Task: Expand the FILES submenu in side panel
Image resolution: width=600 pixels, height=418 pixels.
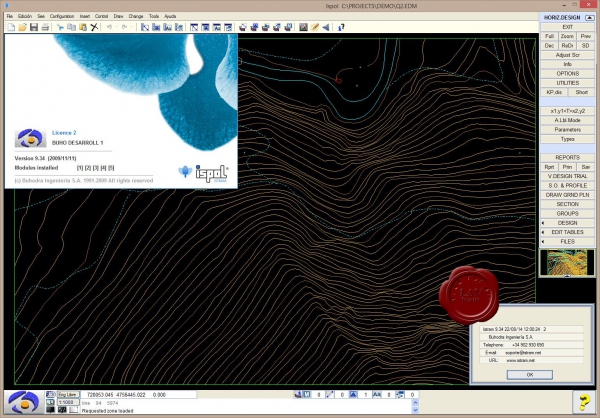Action: pos(567,242)
